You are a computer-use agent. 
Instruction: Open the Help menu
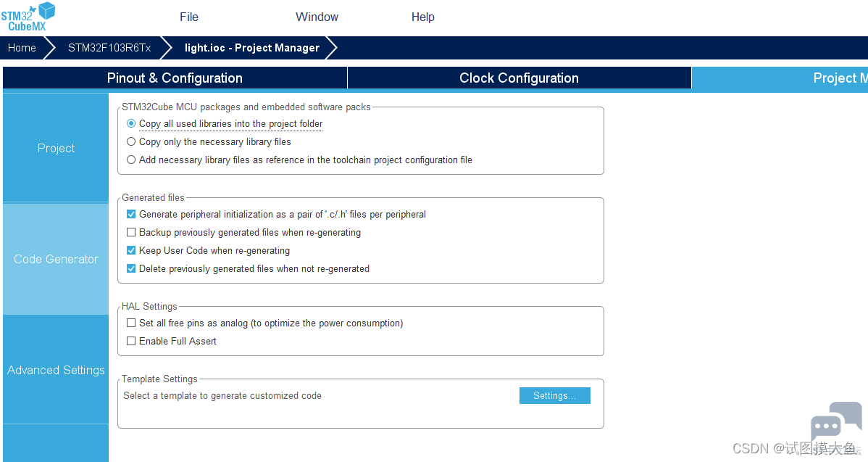[423, 17]
